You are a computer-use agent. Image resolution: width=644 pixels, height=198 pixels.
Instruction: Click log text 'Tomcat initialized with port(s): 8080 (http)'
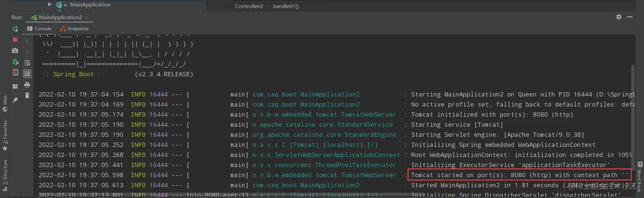click(x=492, y=115)
